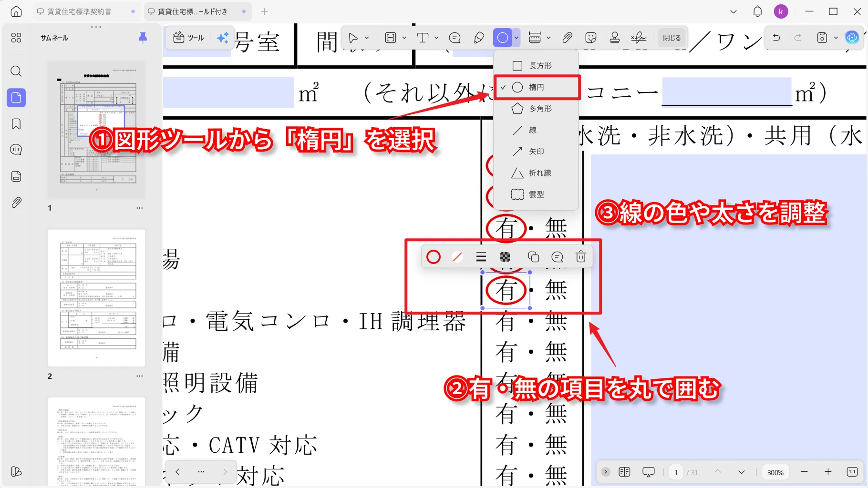Screen dimensions: 868x488
Task: Choose 線 line from shape menu
Action: point(536,130)
